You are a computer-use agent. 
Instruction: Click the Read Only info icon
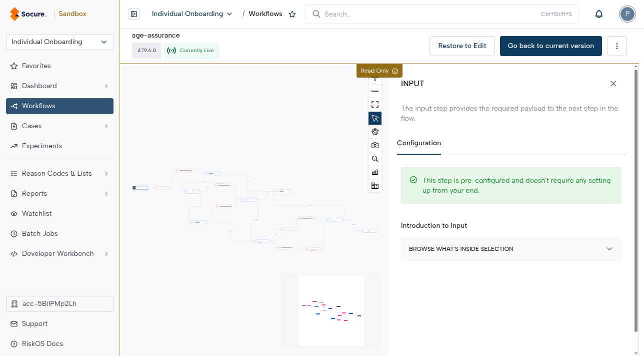coord(395,71)
